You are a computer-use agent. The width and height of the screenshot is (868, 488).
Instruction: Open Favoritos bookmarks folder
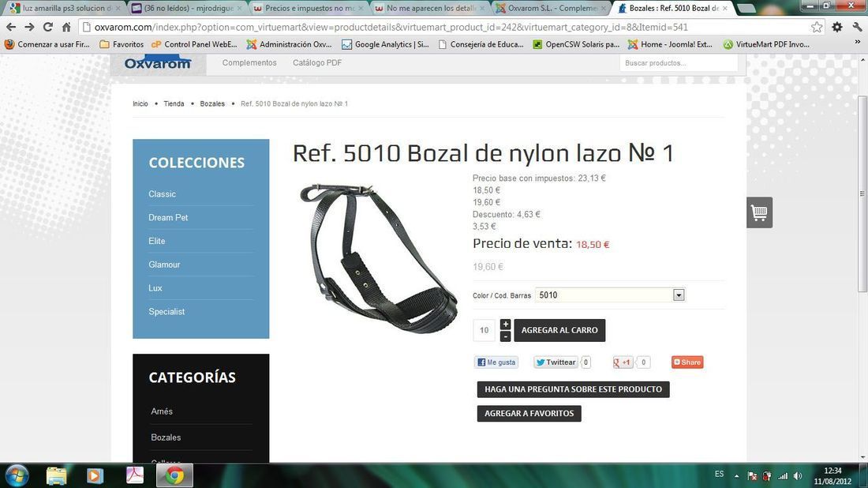click(x=122, y=44)
